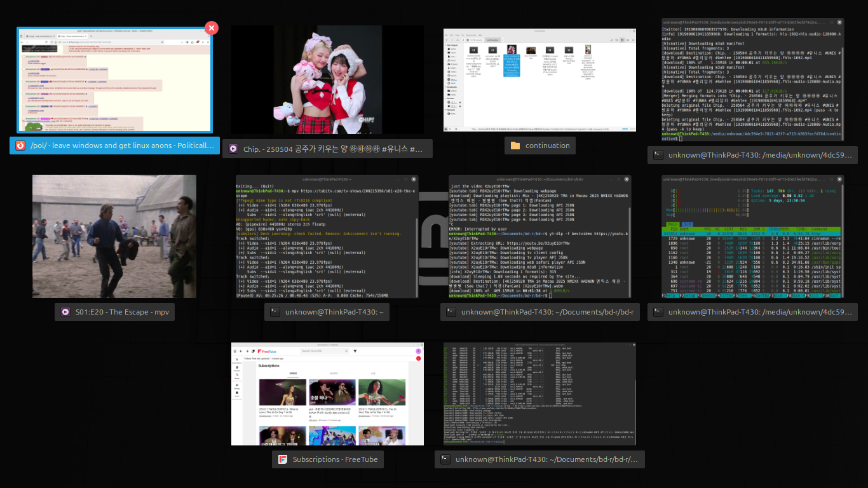Close the /pol/ browser window in the overview
Image resolution: width=868 pixels, height=488 pixels.
coord(212,28)
